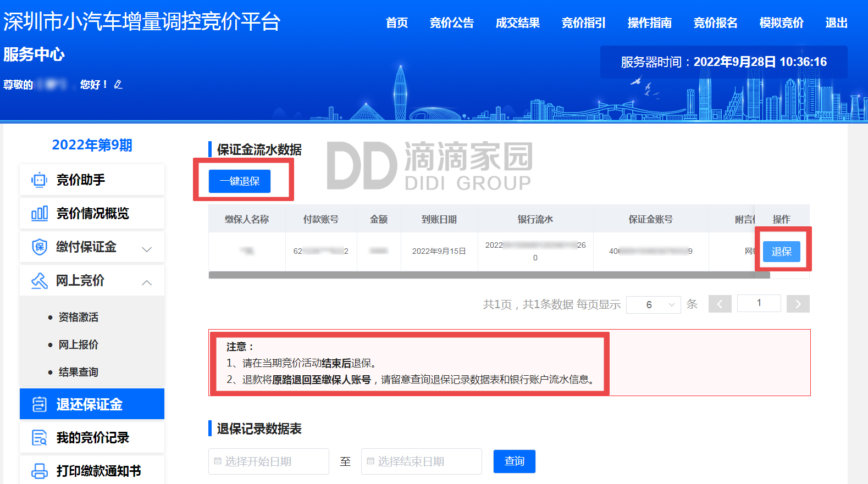This screenshot has width=868, height=484.
Task: Click the calendar icon in start date field
Action: pos(218,461)
